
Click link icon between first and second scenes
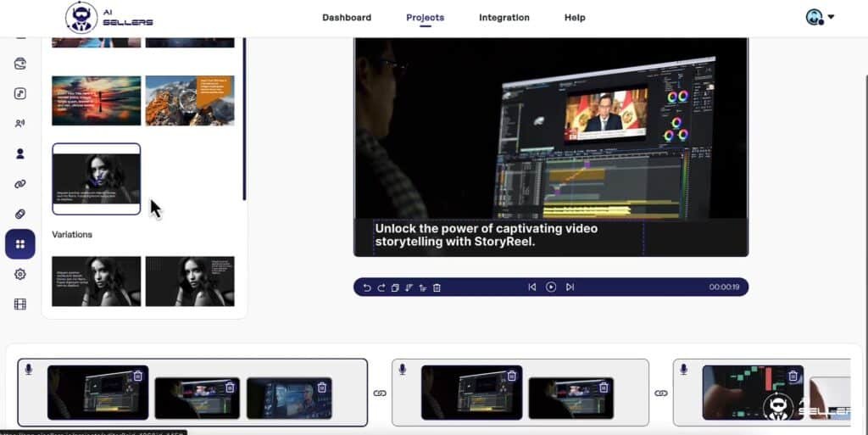[380, 393]
